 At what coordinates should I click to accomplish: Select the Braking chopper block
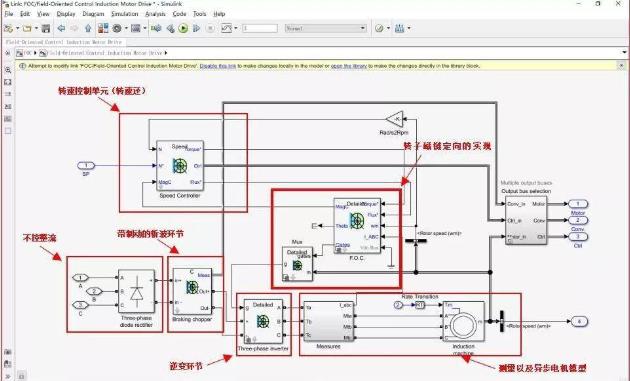(192, 291)
